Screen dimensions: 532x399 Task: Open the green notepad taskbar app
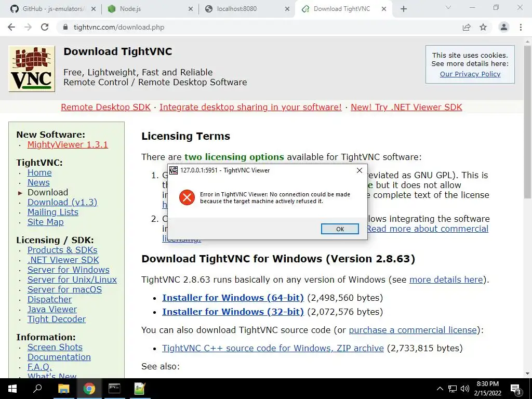coord(140,389)
